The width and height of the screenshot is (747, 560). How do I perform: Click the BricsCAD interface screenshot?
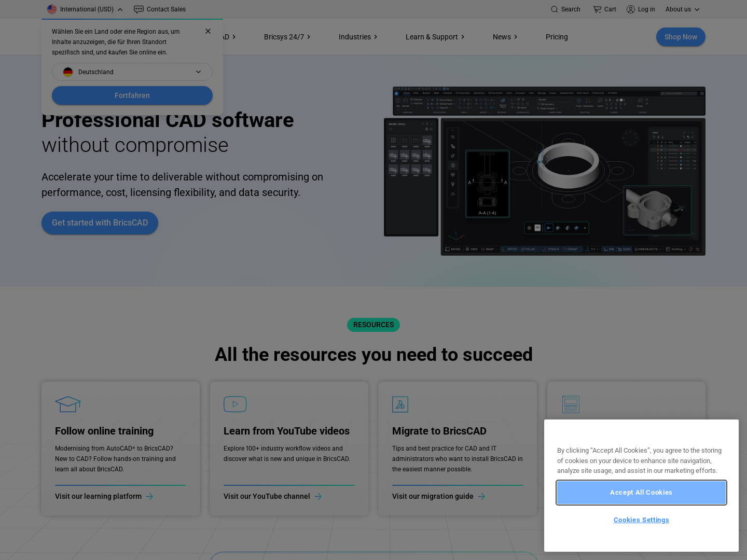click(545, 171)
